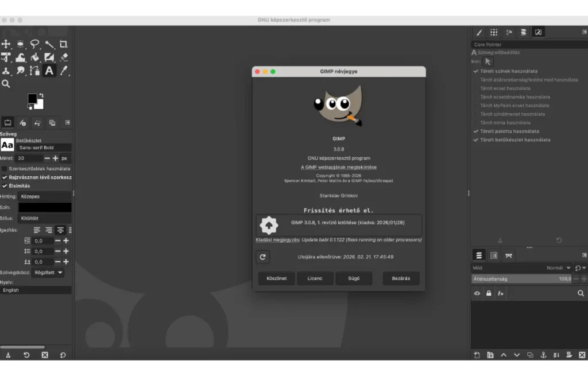Create a new layer in layers panel

(477, 355)
